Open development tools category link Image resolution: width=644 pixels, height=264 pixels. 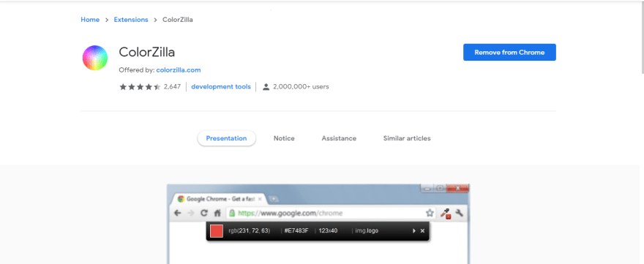[221, 86]
